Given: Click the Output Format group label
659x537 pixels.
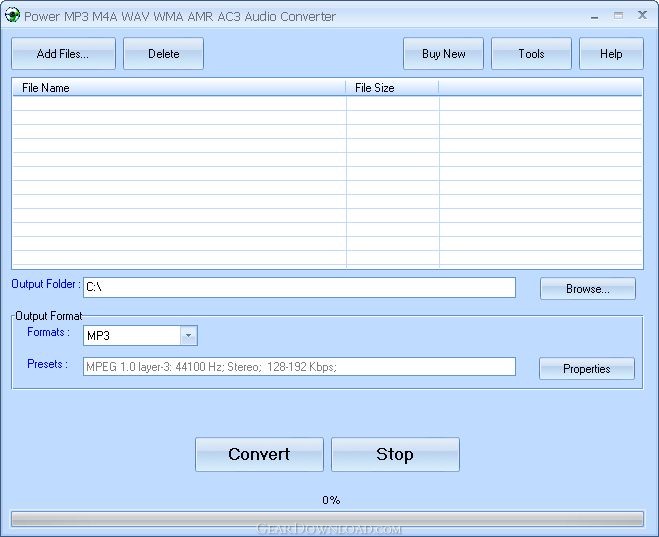Looking at the screenshot, I should (x=49, y=316).
